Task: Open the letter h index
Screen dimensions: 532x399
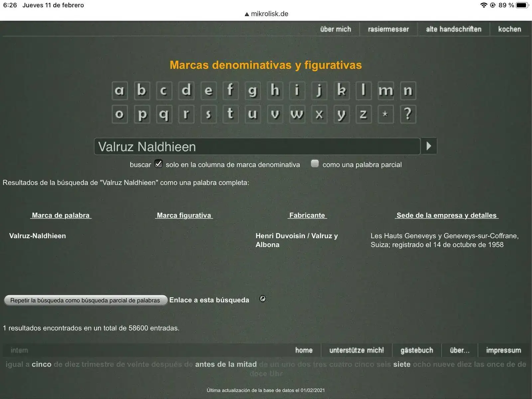Action: (x=275, y=90)
